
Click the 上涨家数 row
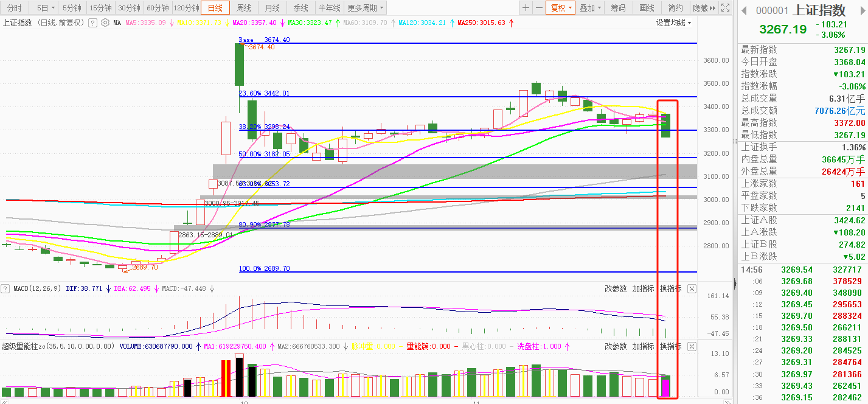(x=803, y=183)
